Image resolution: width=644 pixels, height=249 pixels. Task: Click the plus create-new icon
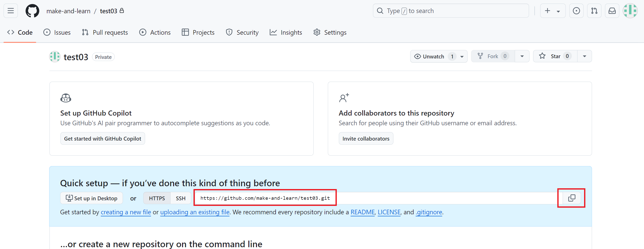pos(547,11)
